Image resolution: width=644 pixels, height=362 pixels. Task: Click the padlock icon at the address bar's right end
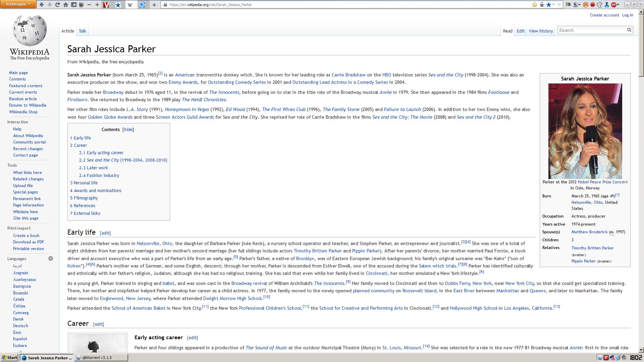(542, 4)
